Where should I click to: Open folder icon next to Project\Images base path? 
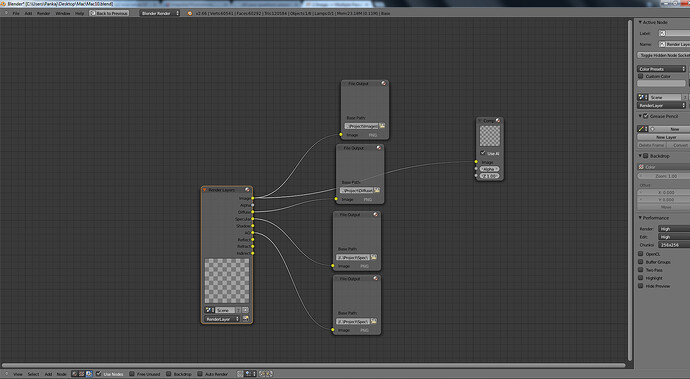(382, 126)
